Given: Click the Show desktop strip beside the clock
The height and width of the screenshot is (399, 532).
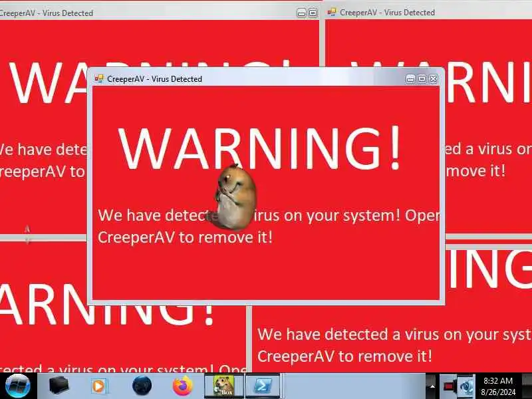Looking at the screenshot, I should [x=527, y=386].
